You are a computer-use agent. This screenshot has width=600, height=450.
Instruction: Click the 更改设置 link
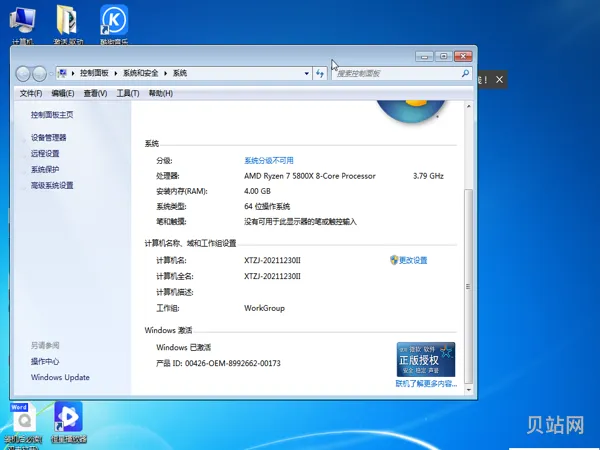pyautogui.click(x=413, y=260)
